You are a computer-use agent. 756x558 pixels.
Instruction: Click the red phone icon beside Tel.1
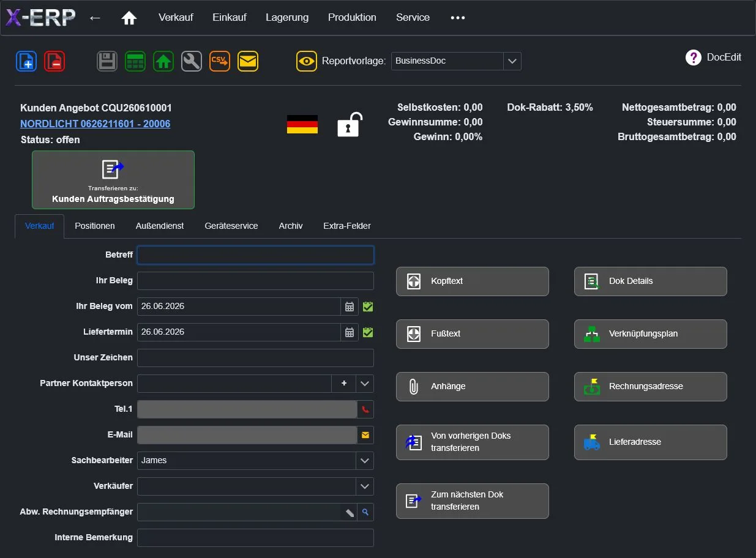[x=365, y=409]
